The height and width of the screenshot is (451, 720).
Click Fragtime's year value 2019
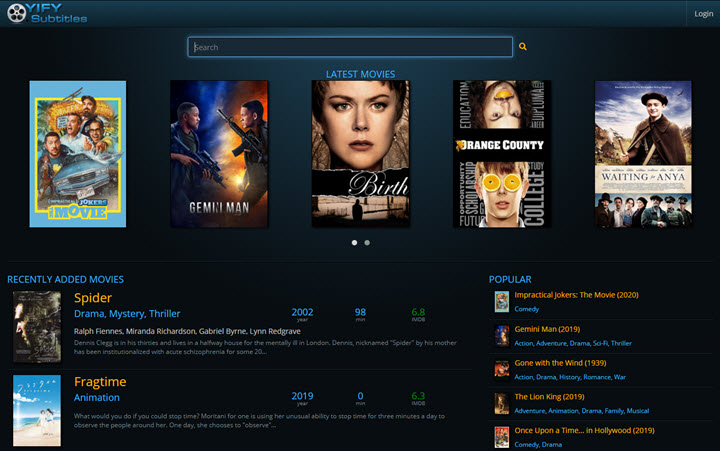click(302, 396)
